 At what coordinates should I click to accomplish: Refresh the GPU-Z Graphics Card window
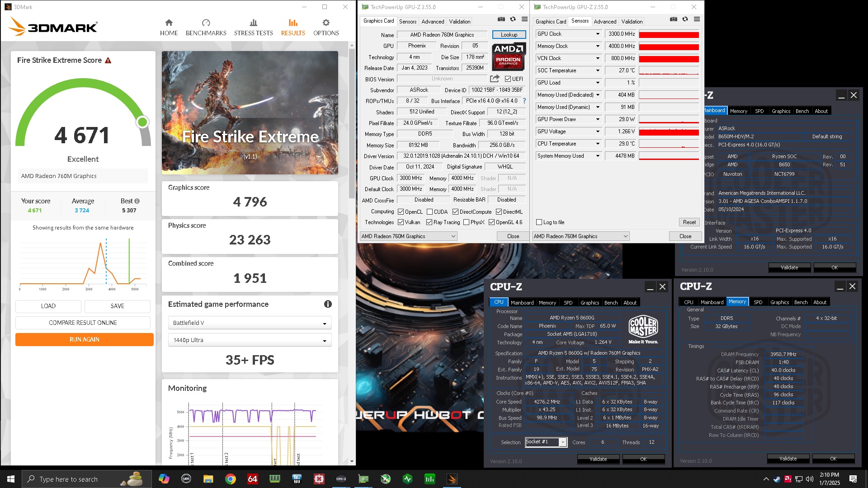click(513, 19)
